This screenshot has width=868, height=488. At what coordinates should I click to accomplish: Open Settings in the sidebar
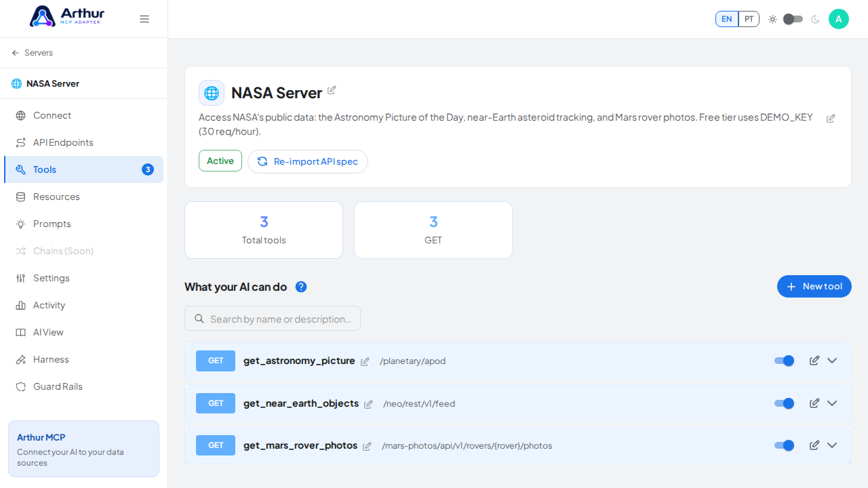tap(83, 278)
